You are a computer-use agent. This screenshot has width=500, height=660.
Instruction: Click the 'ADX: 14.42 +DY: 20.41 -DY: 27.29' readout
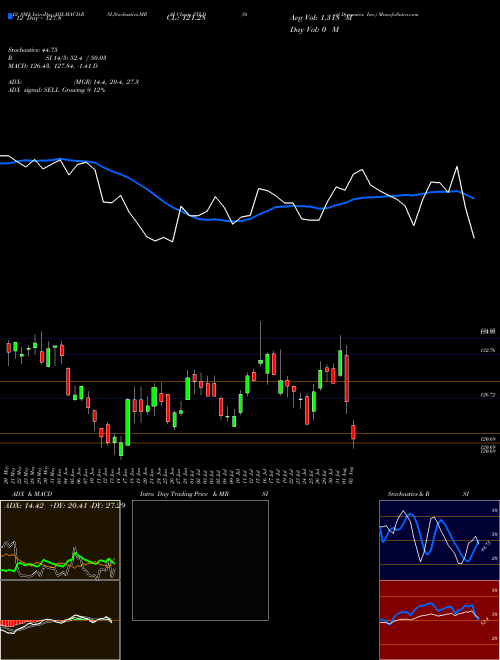[64, 506]
